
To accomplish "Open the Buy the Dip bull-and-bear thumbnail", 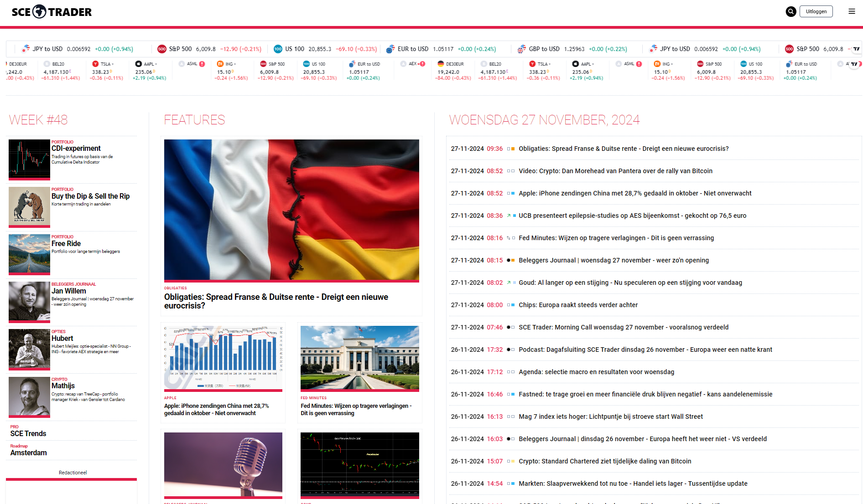I will (x=29, y=207).
